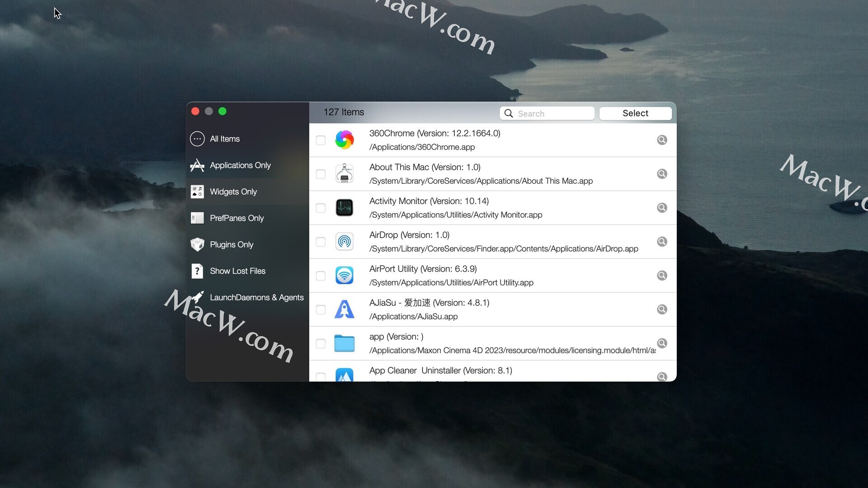Switch to Applications Only filter

[x=247, y=165]
